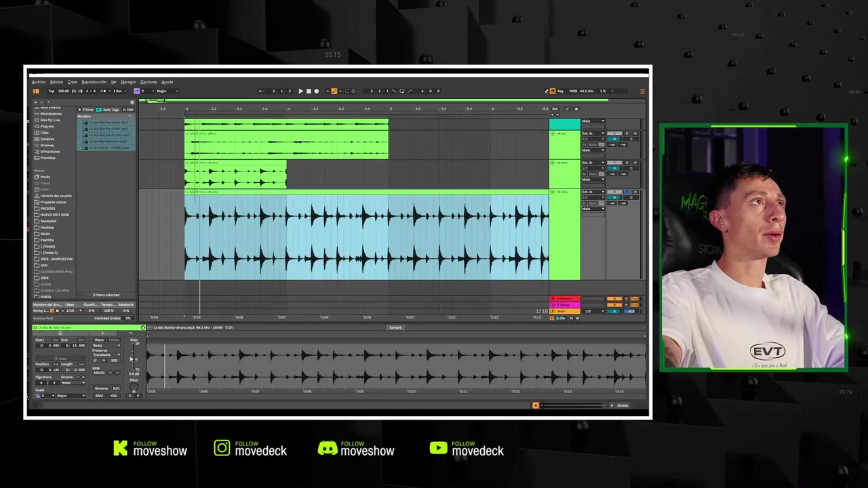868x488 pixels.
Task: Open the Edición menu
Action: (56, 82)
